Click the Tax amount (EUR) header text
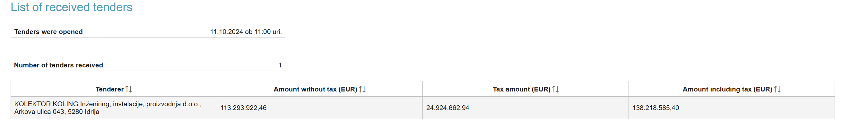This screenshot has height=130, width=868. [x=521, y=89]
